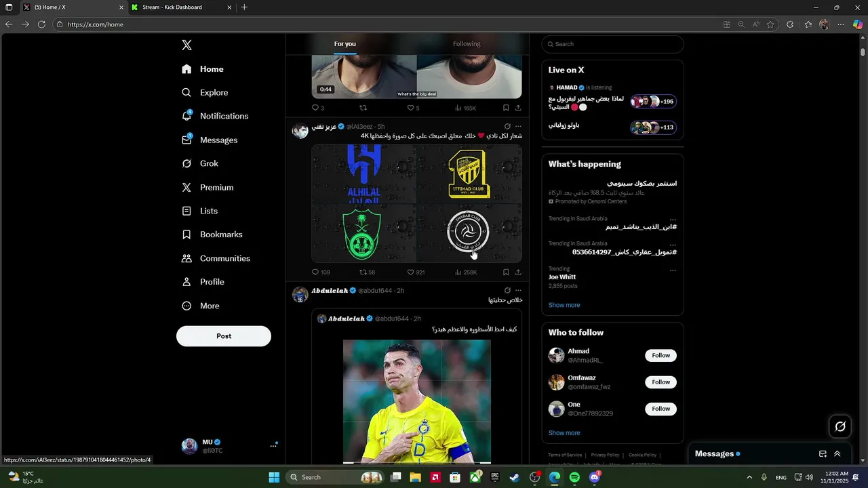Open the Explore page
The width and height of the screenshot is (868, 488).
pyautogui.click(x=205, y=93)
